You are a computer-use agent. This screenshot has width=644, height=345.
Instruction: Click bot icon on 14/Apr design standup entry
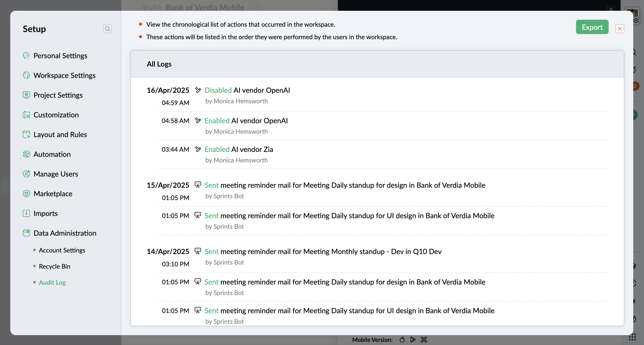pos(198,282)
